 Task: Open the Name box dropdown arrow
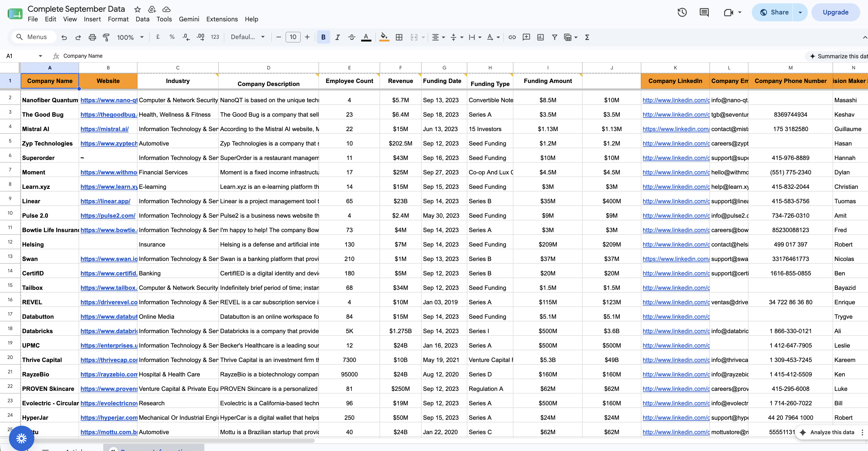[40, 56]
